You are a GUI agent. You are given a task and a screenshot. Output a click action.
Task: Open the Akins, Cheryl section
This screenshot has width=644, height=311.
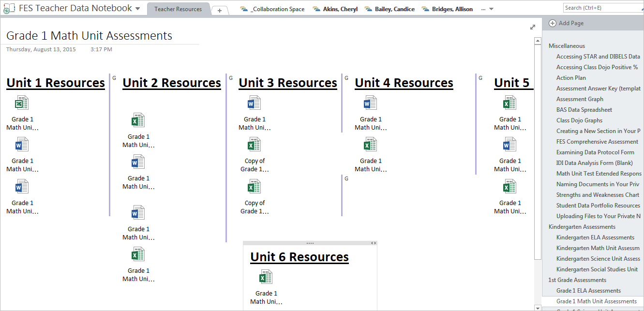pyautogui.click(x=340, y=9)
